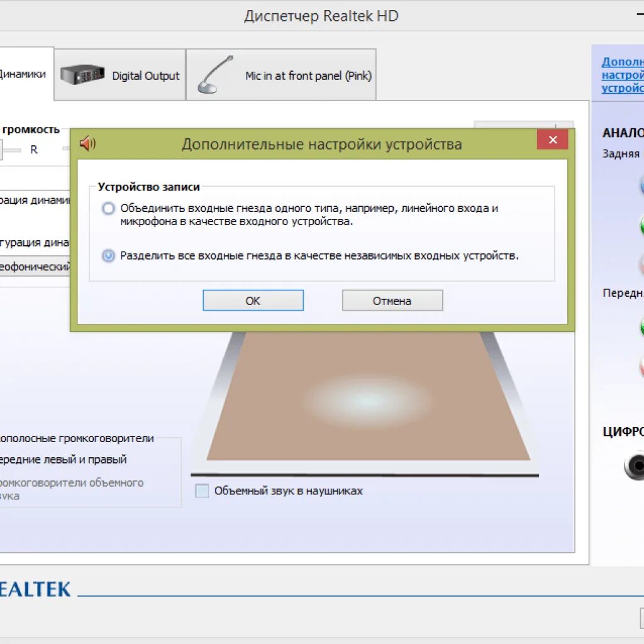This screenshot has height=644, width=644.
Task: Close the 'Дополнительные настройки устройства' dialog
Action: [553, 140]
